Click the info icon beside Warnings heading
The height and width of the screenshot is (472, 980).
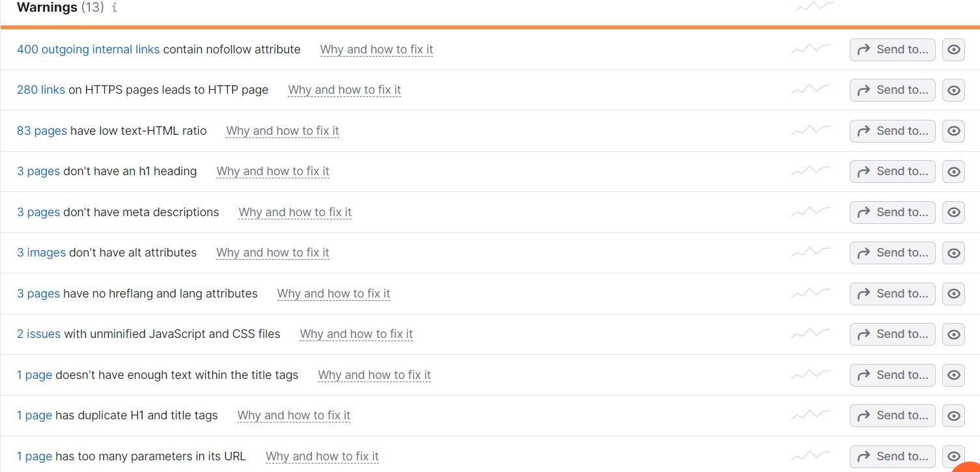click(x=115, y=8)
